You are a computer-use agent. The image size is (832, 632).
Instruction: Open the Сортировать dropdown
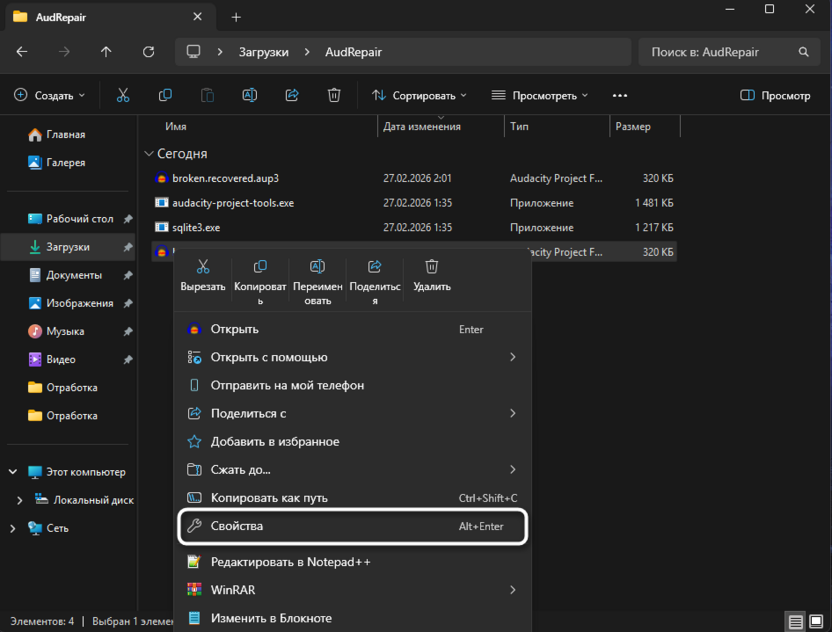pyautogui.click(x=419, y=95)
